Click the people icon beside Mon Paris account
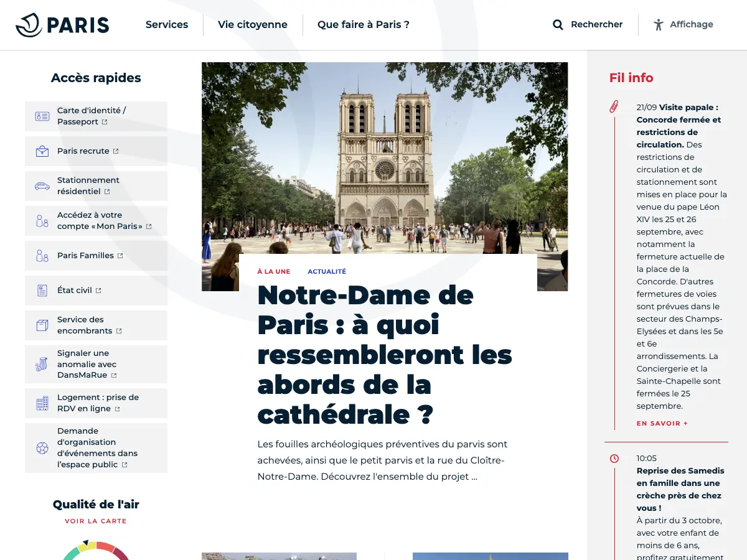This screenshot has height=560, width=747. tap(42, 221)
